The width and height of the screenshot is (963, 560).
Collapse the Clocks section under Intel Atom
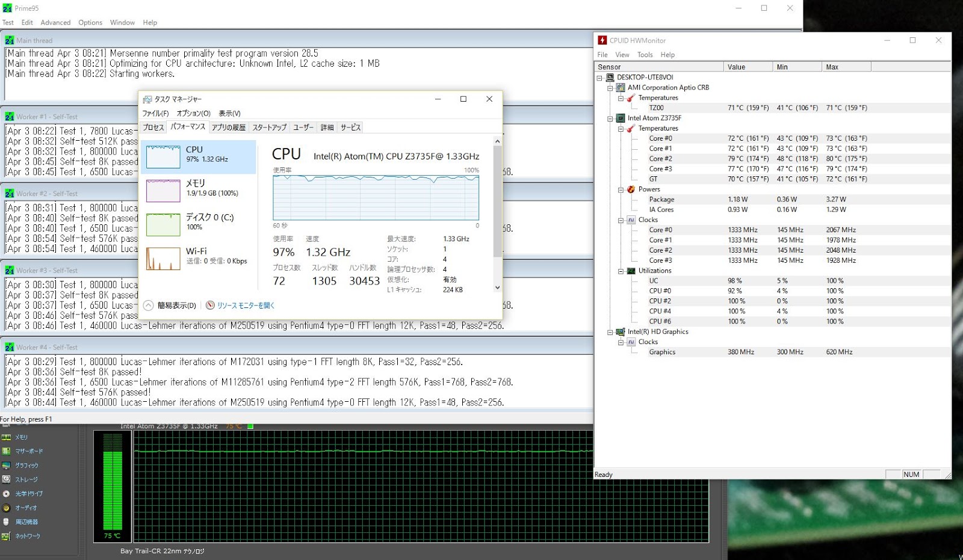tap(621, 220)
